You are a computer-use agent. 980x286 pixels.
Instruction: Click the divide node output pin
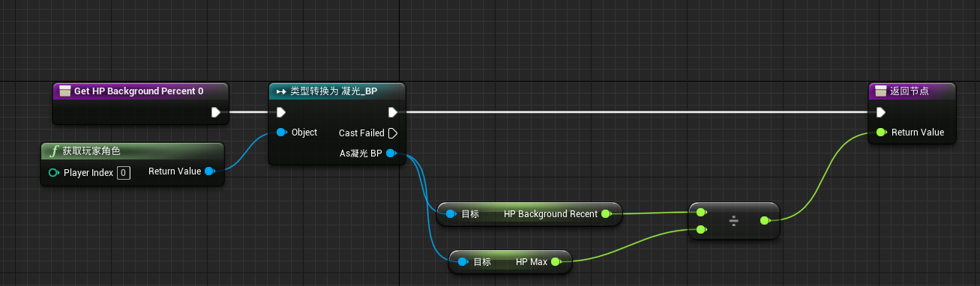coord(765,221)
